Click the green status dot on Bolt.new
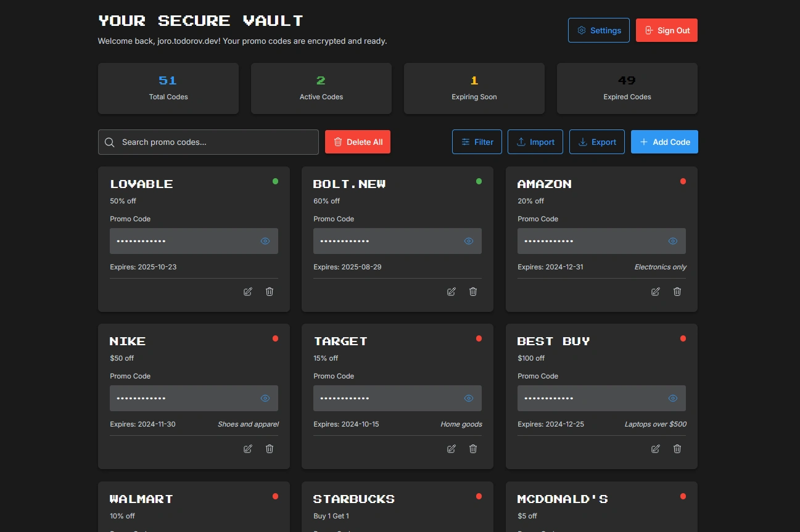 479,181
